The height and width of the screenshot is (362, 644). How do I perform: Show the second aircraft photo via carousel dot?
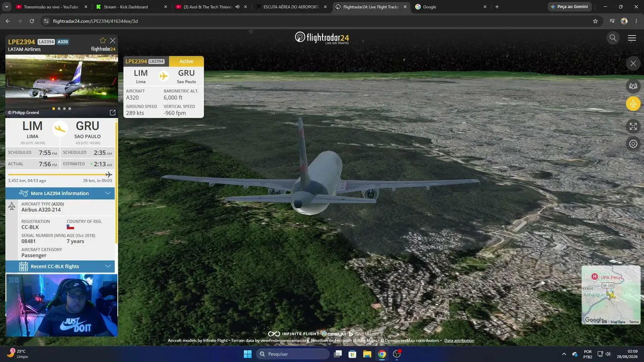59,109
